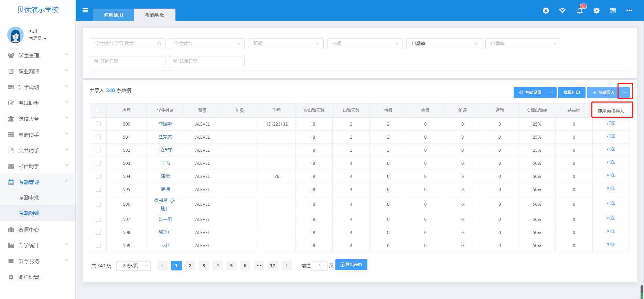Click the settings gear icon in header
644x299 pixels.
click(x=597, y=11)
